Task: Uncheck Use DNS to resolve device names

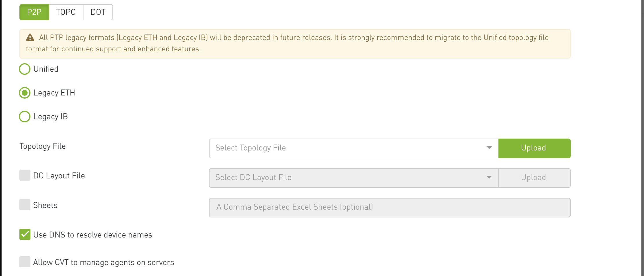Action: click(x=25, y=234)
